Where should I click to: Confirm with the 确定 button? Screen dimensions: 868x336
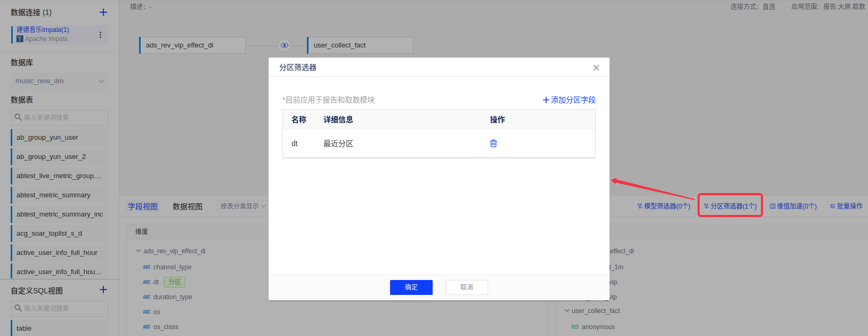point(411,287)
